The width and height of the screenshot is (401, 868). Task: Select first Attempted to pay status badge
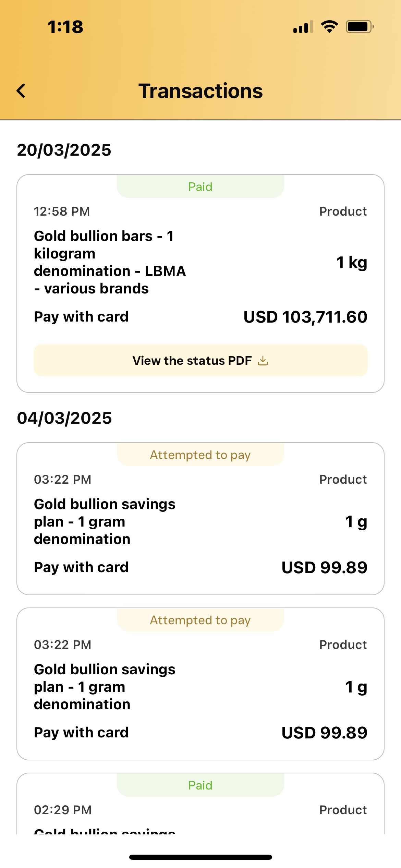tap(200, 455)
